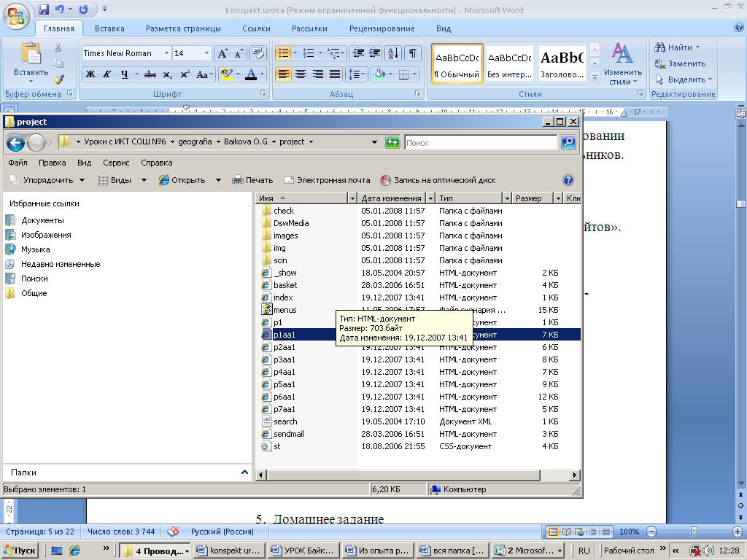Click Найти in the Word ribbon
747x560 pixels.
click(x=677, y=47)
